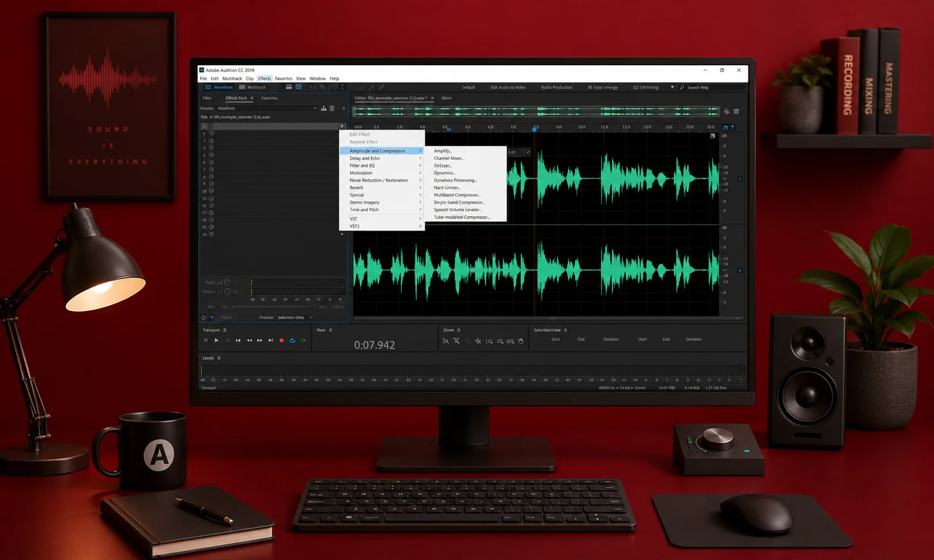
Task: Click the delete preset trash icon
Action: coord(332,108)
